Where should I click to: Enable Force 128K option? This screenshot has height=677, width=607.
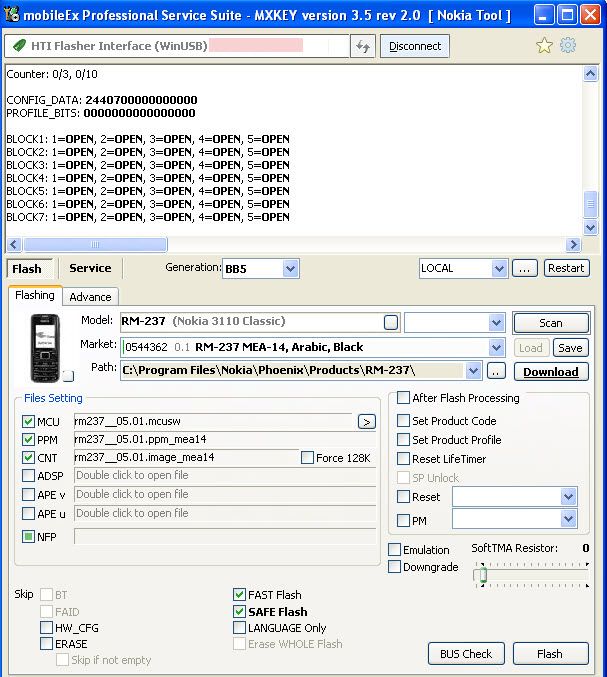(307, 458)
